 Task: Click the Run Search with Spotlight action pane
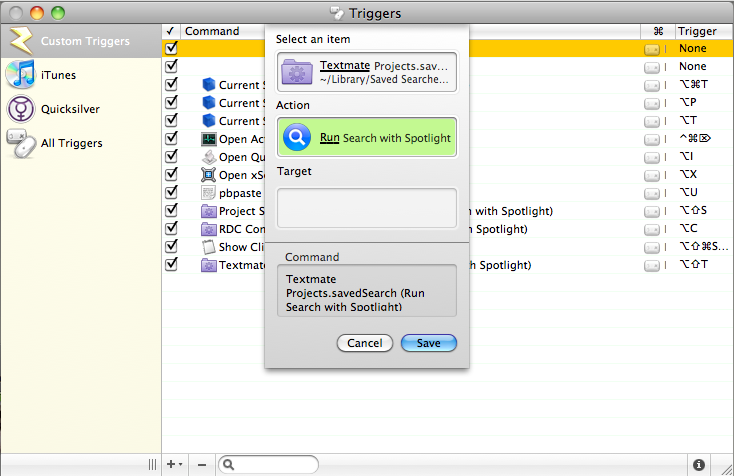(367, 138)
